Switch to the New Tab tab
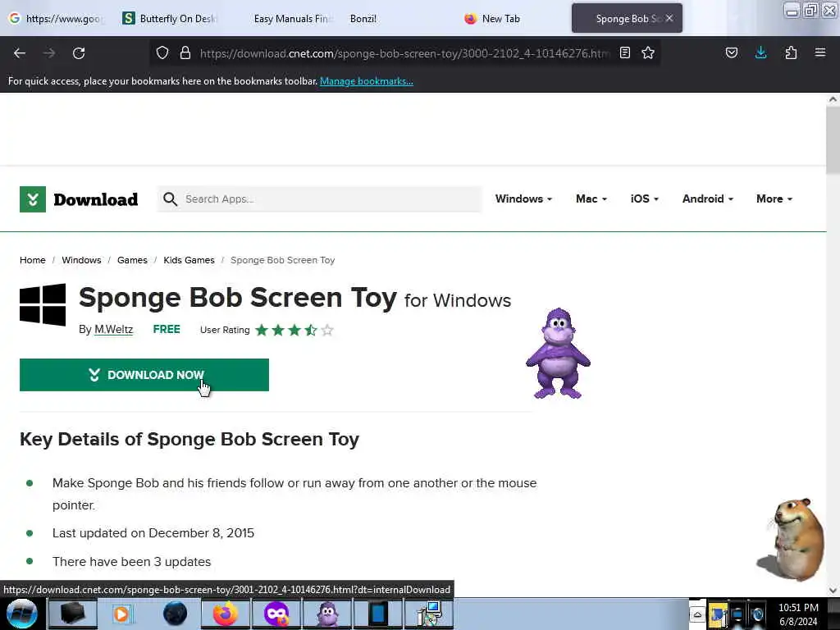The height and width of the screenshot is (630, 840). click(x=512, y=18)
